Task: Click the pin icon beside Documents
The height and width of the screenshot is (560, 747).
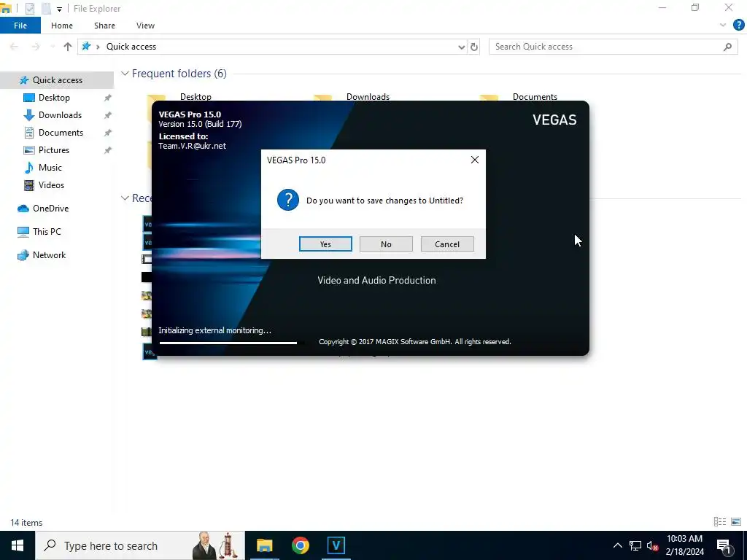Action: (x=108, y=133)
